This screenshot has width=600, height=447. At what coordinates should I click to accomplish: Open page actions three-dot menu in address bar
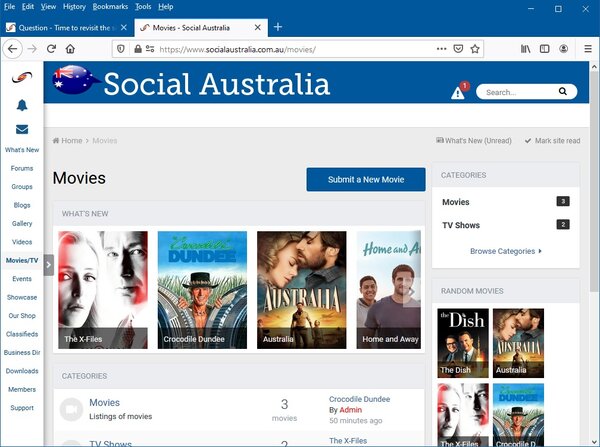(441, 48)
